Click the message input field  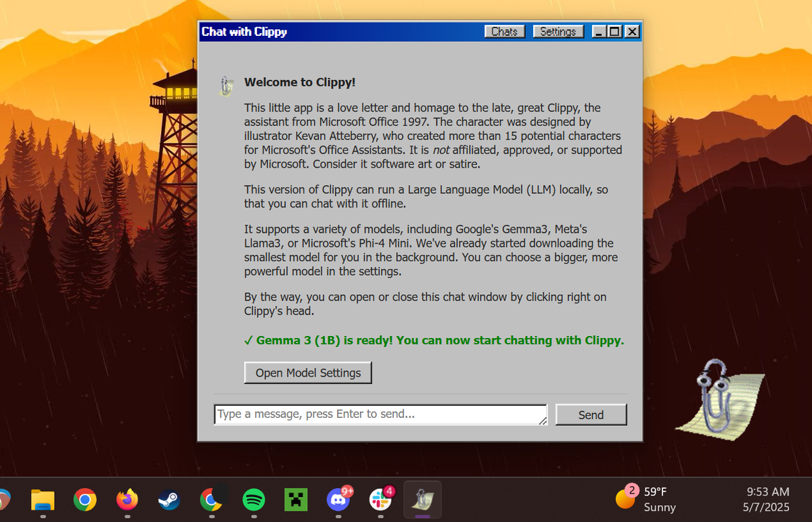[379, 414]
